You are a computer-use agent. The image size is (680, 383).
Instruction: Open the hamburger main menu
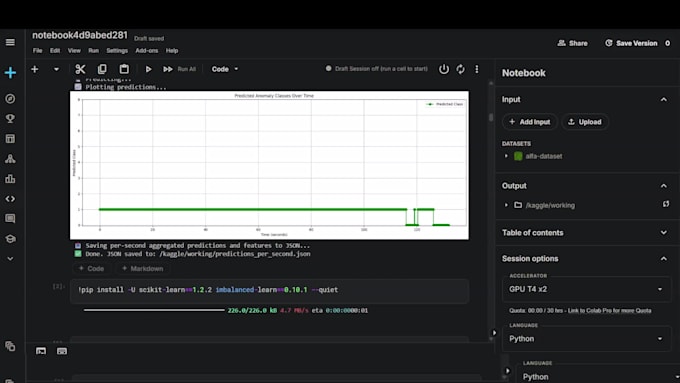click(x=10, y=42)
